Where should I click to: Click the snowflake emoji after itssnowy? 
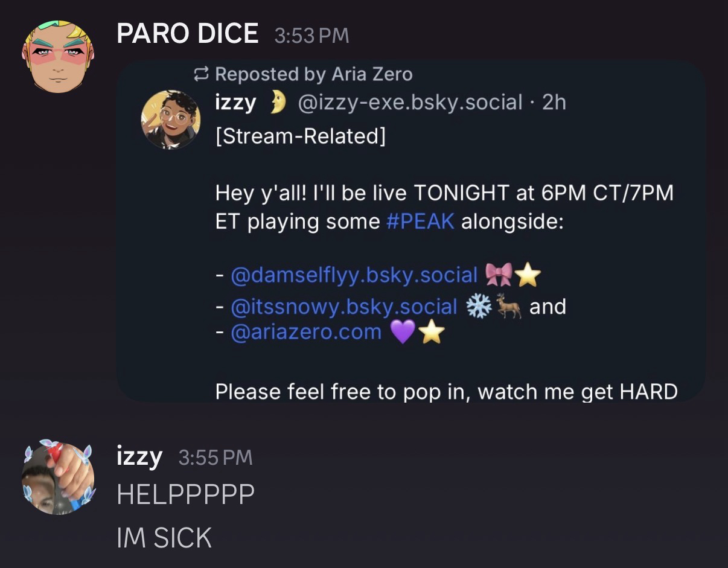(x=479, y=307)
